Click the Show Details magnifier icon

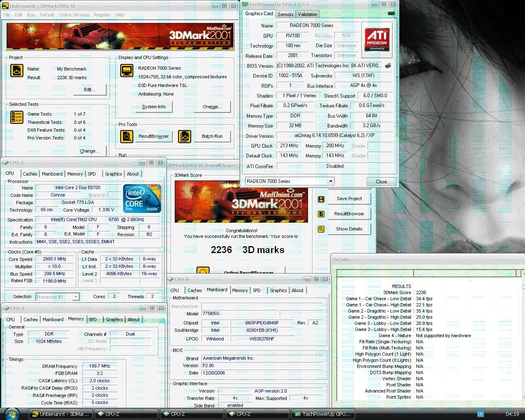point(321,229)
